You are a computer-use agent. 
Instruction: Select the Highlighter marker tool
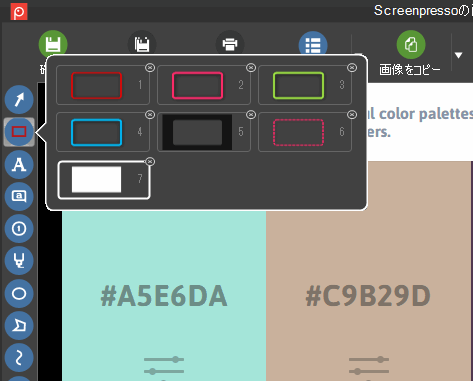[x=19, y=261]
